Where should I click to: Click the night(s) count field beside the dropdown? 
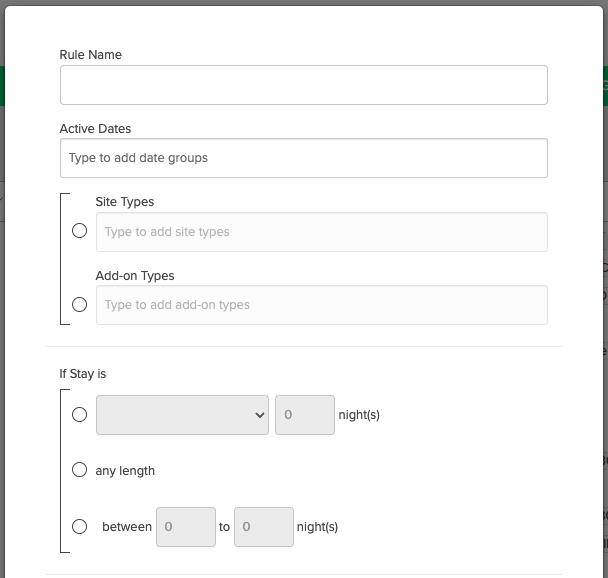[x=304, y=415]
